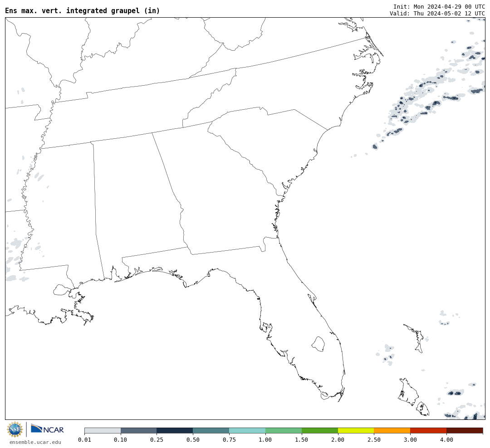Click the 0.25 colorbar label
Viewport: 490px width, 448px height.
point(157,440)
